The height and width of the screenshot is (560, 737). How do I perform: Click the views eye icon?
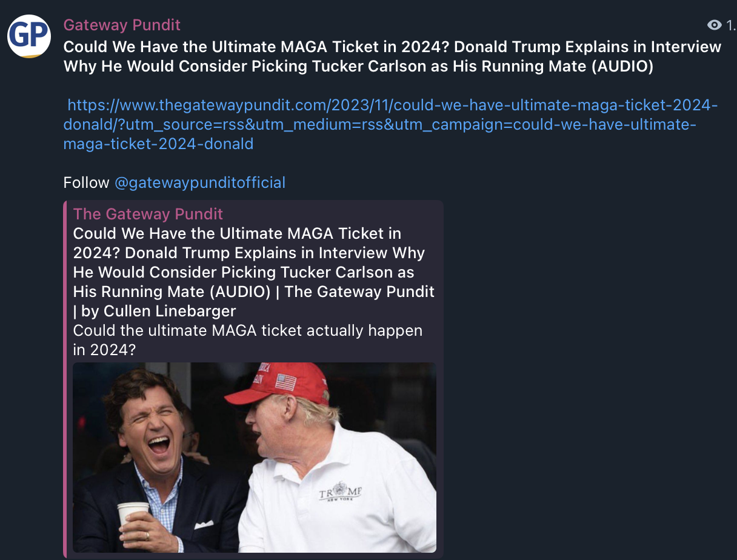pyautogui.click(x=715, y=25)
